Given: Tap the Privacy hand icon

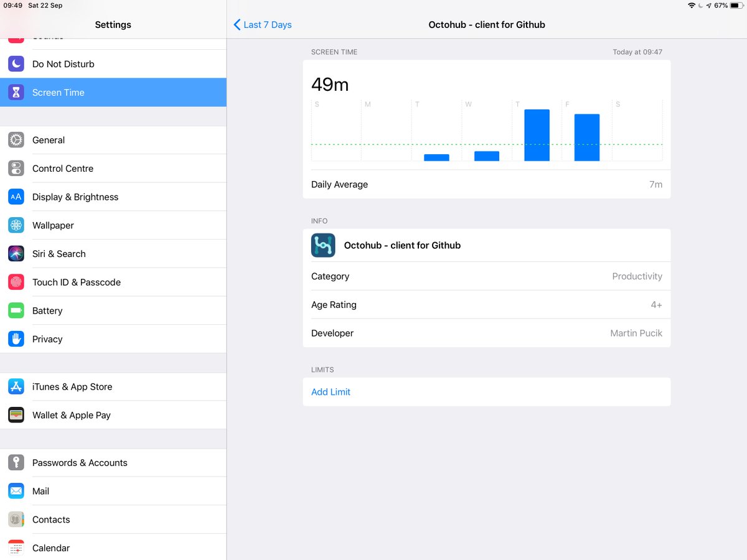Looking at the screenshot, I should 16,339.
